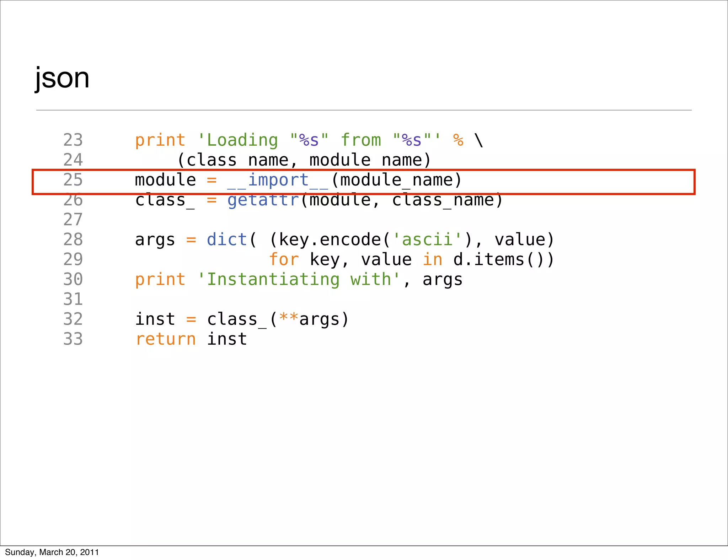Click the date 'Sunday, March 20, 2011'
Viewport: 728px width, 560px height.
(x=52, y=552)
